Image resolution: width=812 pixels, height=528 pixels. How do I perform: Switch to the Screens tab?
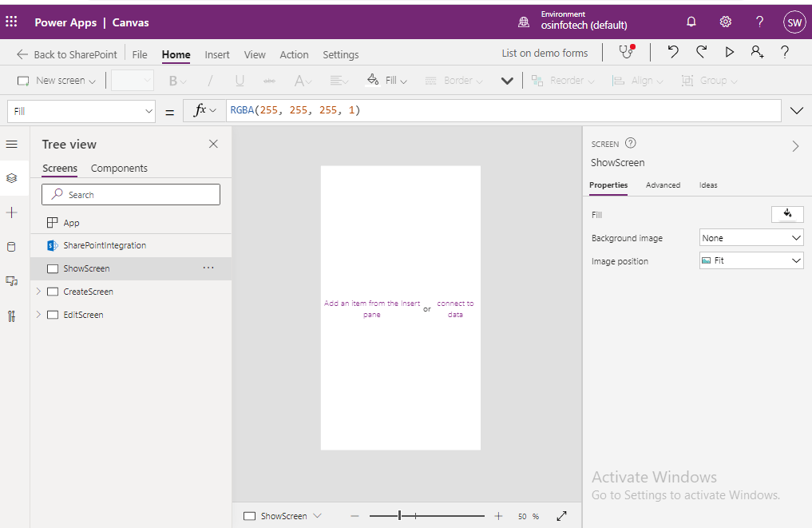pos(60,169)
